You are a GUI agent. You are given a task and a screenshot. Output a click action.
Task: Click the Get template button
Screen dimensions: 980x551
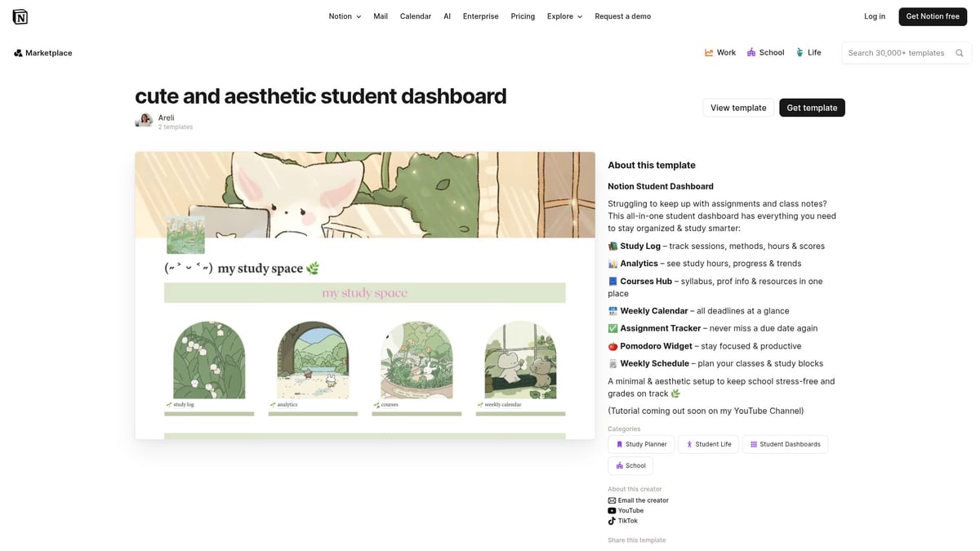click(x=812, y=107)
